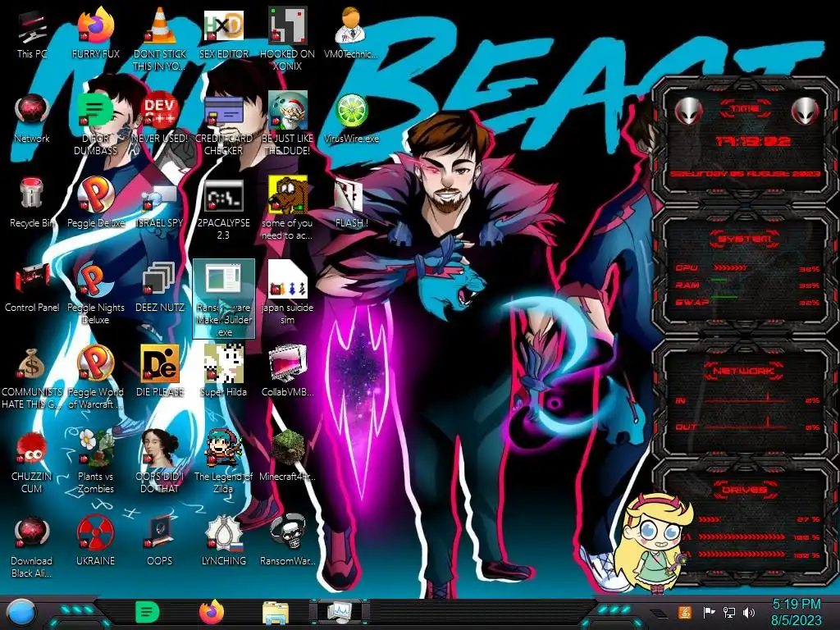Click the RAM usage bar
This screenshot has width=840, height=630.
[719, 280]
